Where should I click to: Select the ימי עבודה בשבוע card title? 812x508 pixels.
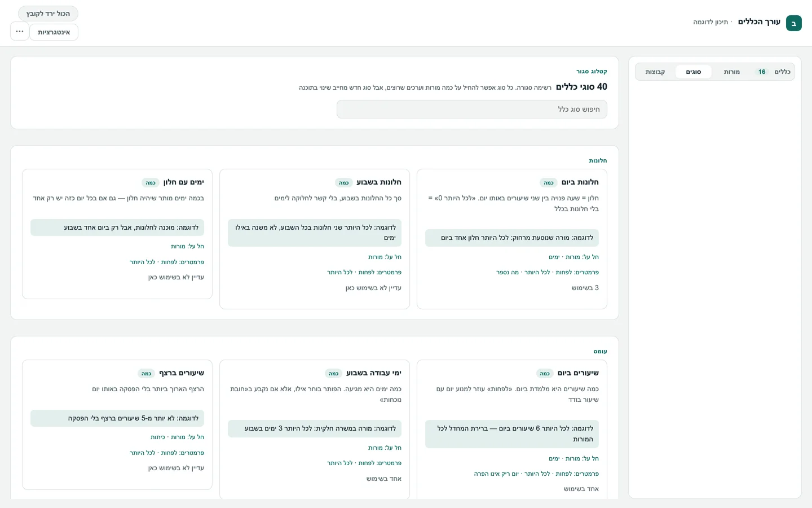pyautogui.click(x=374, y=373)
